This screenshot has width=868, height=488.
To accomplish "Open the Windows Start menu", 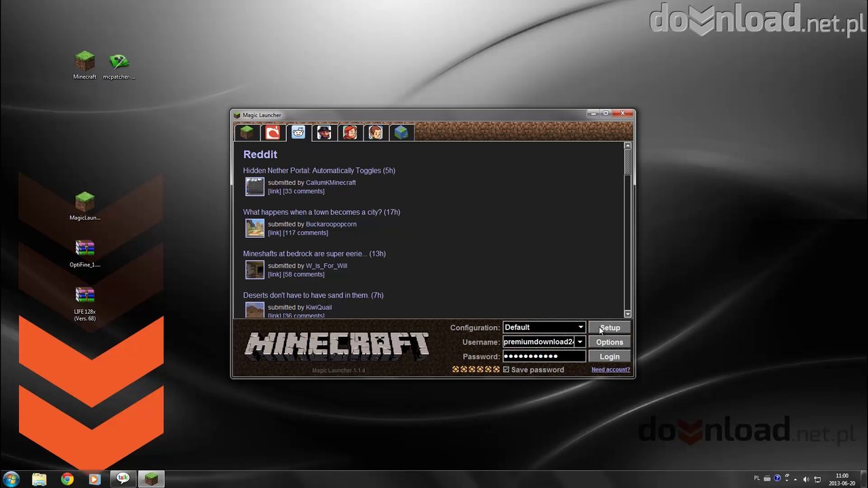I will pyautogui.click(x=12, y=479).
